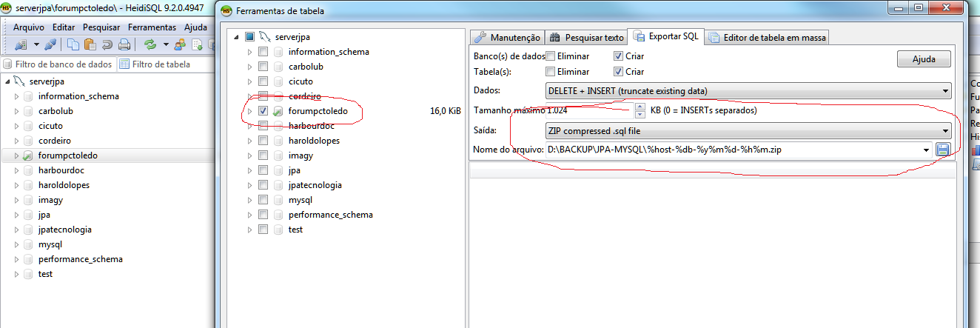This screenshot has height=328, width=980.
Task: Click carbolub database icon in main window tree
Action: pos(28,111)
